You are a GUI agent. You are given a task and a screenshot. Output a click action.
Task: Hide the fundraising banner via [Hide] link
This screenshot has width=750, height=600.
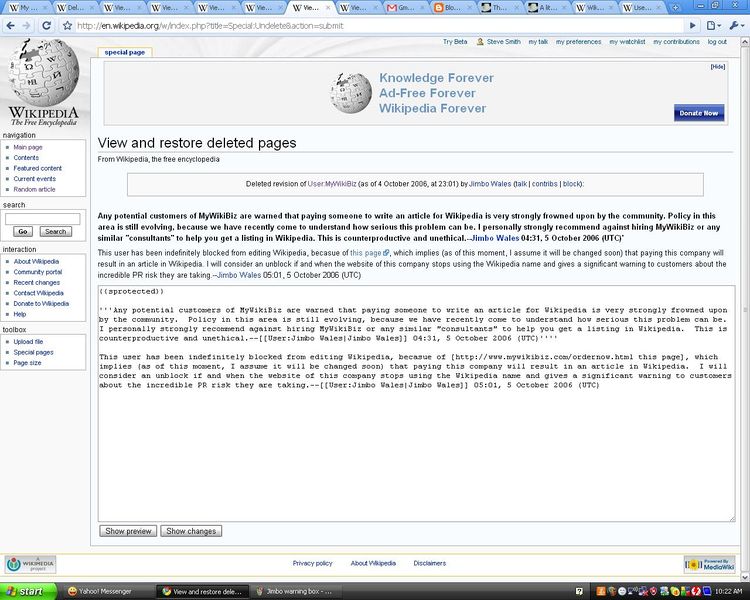tap(717, 67)
